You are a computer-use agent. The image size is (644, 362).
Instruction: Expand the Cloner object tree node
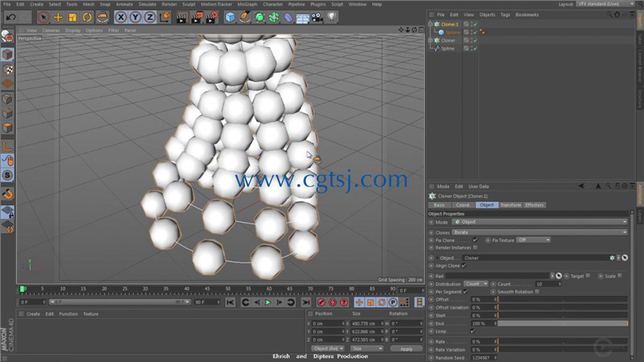[x=430, y=40]
